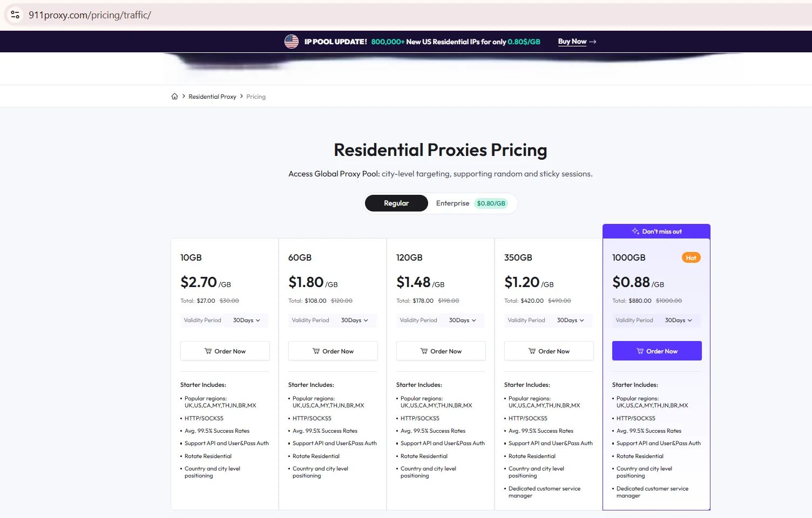Click the $1.80 price on 60GB plan

[x=306, y=282]
